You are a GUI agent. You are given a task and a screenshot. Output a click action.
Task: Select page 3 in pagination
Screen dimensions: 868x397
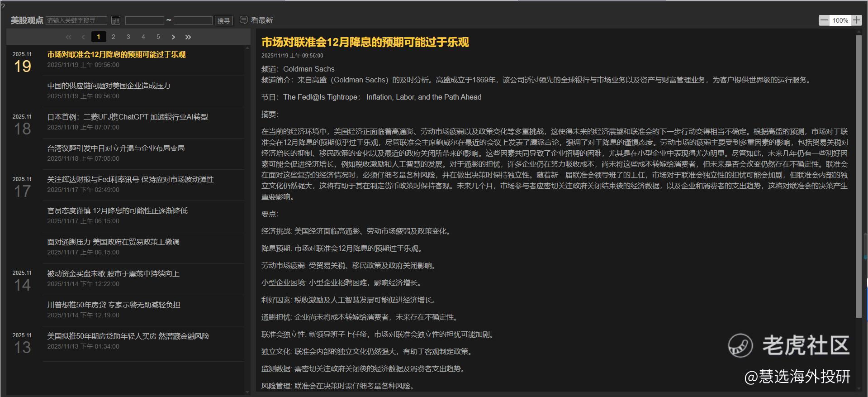tap(128, 37)
